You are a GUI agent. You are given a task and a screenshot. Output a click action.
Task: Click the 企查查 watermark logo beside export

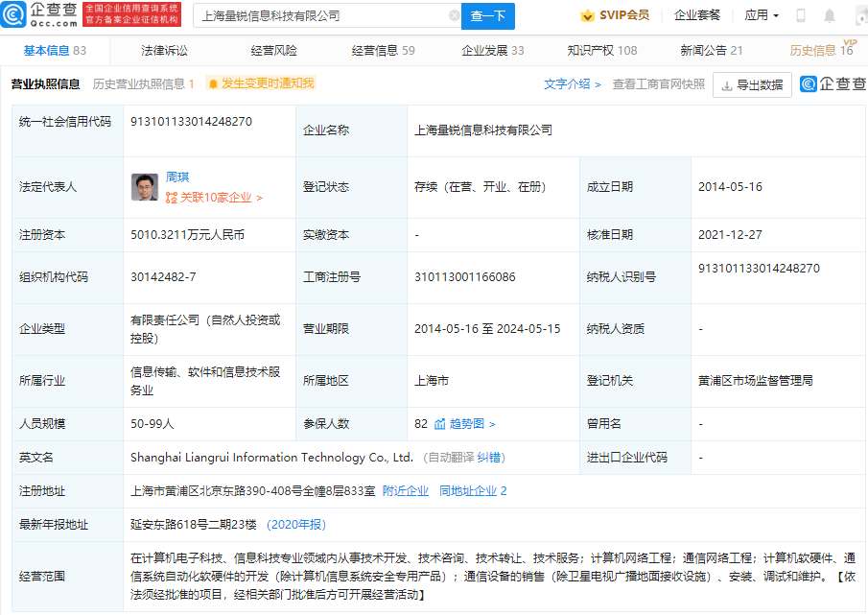point(833,84)
